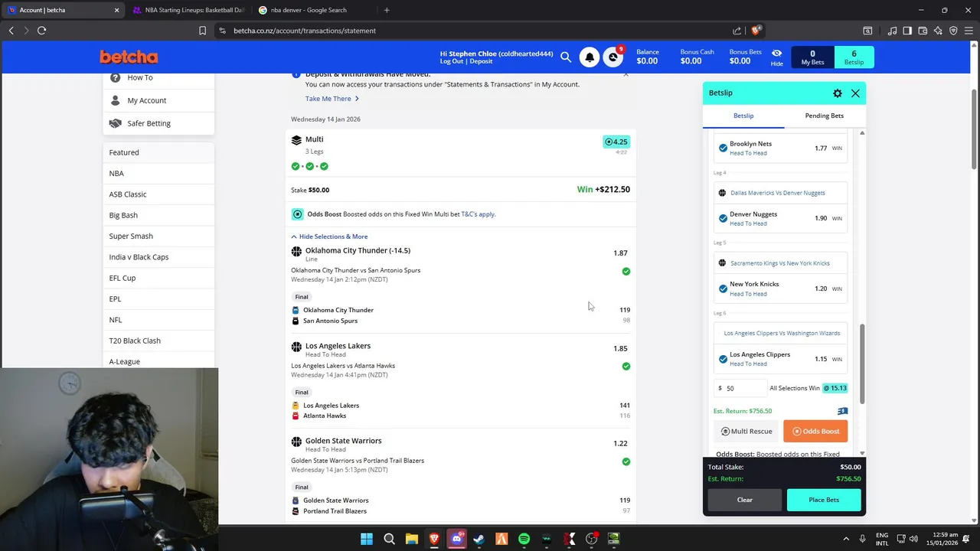Open the Windows Start menu

(x=367, y=539)
